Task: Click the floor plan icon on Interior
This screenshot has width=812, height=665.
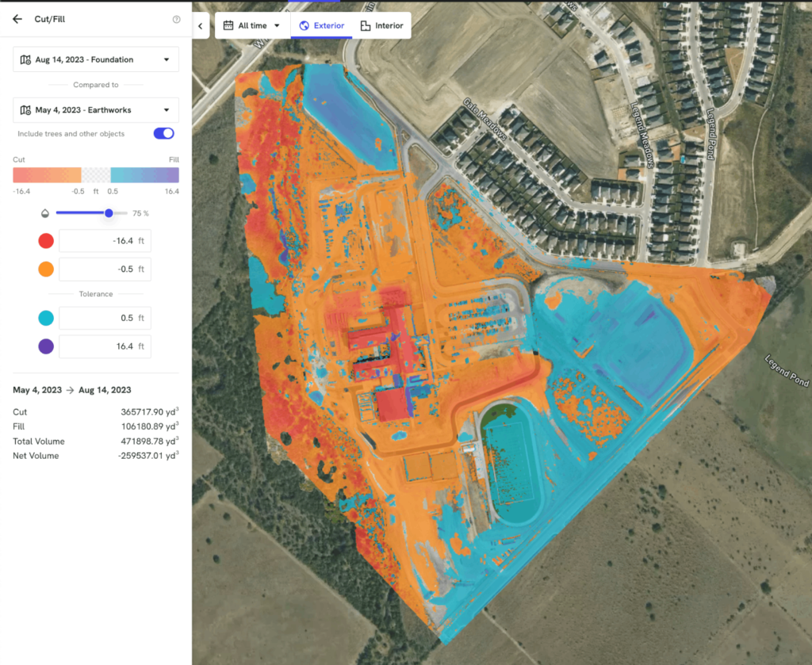Action: (x=366, y=25)
